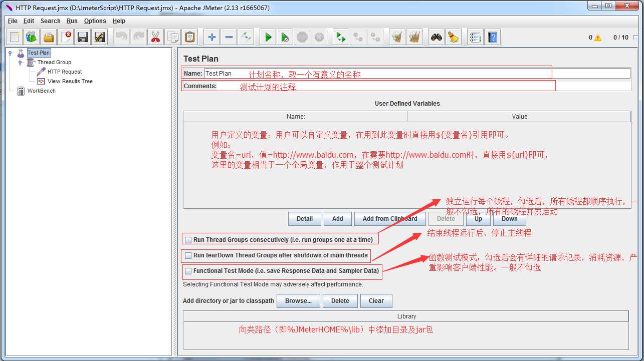Start the test with green play icon

coord(268,37)
